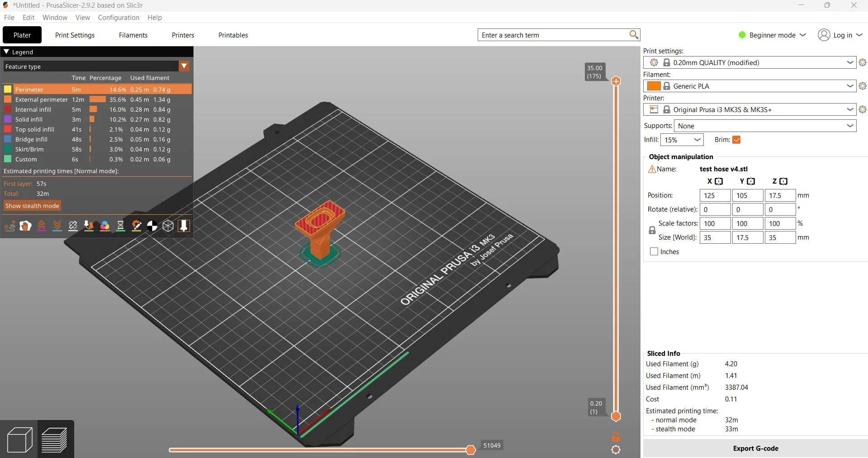Open print settings gear at right edge

point(863,62)
